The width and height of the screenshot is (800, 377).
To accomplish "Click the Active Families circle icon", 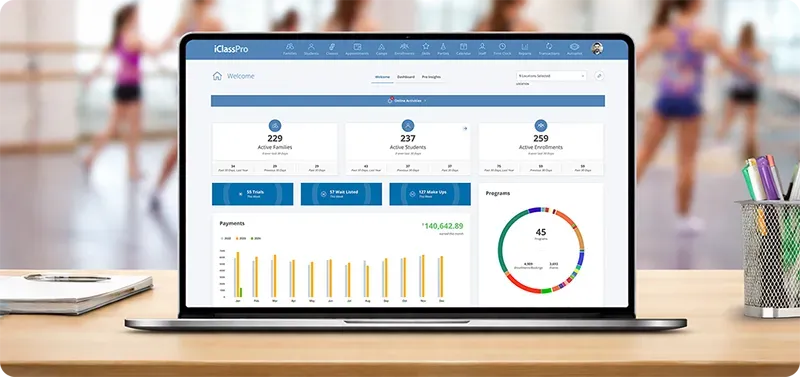I will pyautogui.click(x=275, y=125).
